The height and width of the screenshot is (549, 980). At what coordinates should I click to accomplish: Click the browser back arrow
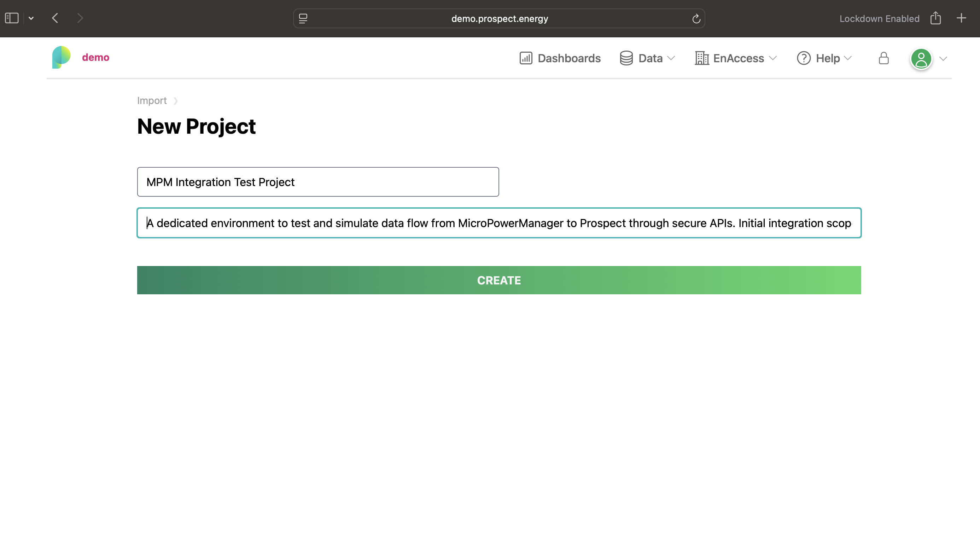tap(55, 18)
